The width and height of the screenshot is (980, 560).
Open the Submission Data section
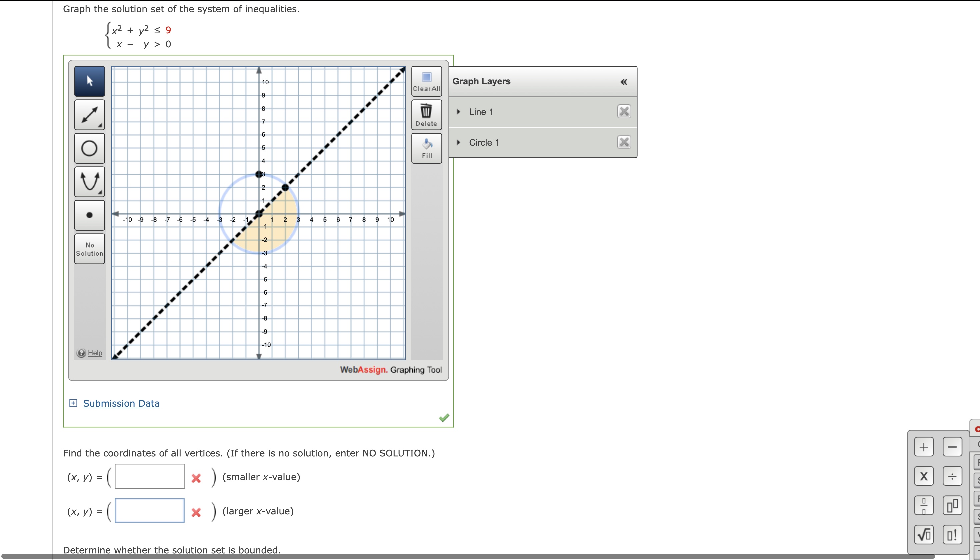coord(121,403)
